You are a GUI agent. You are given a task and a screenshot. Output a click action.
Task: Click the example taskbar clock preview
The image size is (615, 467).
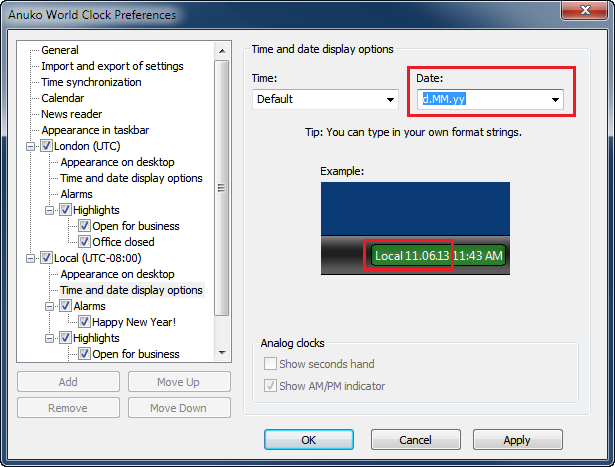[x=438, y=256]
